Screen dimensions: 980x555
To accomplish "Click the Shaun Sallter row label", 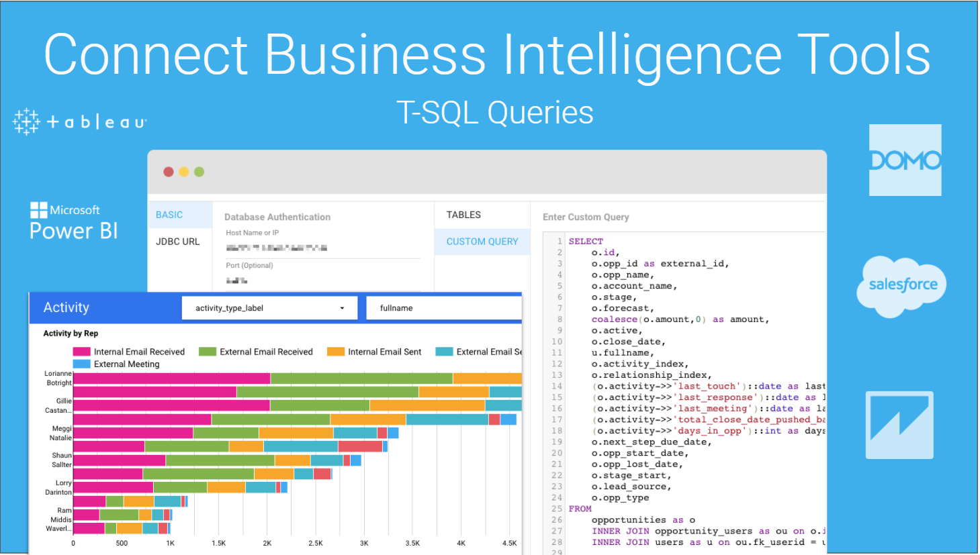I will (x=62, y=460).
